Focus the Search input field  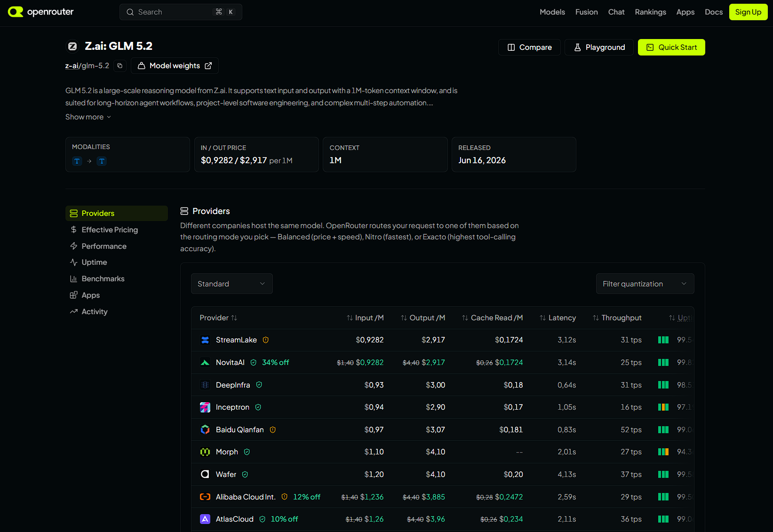coord(181,12)
